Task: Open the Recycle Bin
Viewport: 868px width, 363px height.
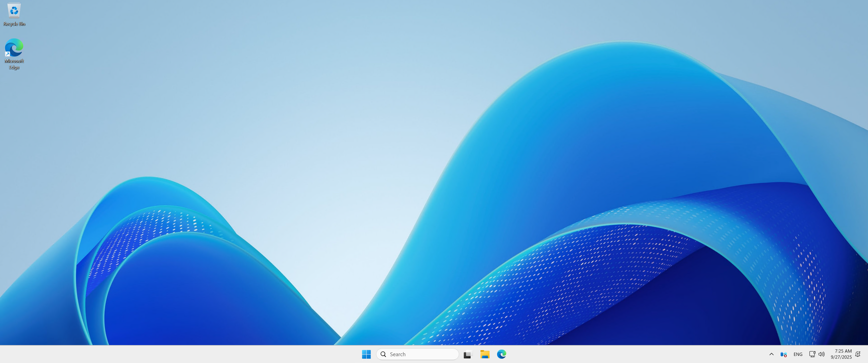Action: [x=14, y=10]
